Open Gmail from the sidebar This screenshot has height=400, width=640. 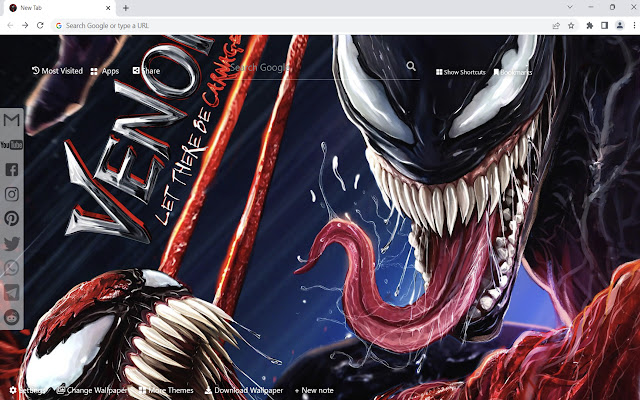[x=11, y=120]
